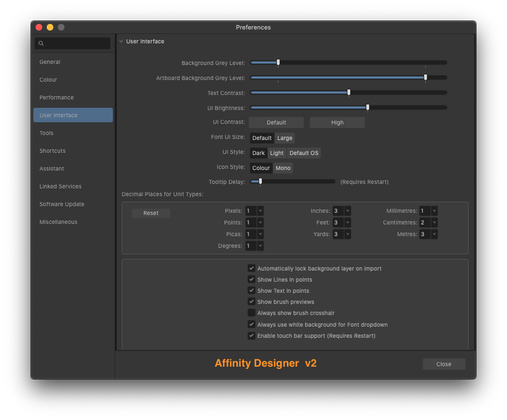Screen dimensions: 507x420
Task: Open the Feet decimal places dropdown
Action: [347, 222]
